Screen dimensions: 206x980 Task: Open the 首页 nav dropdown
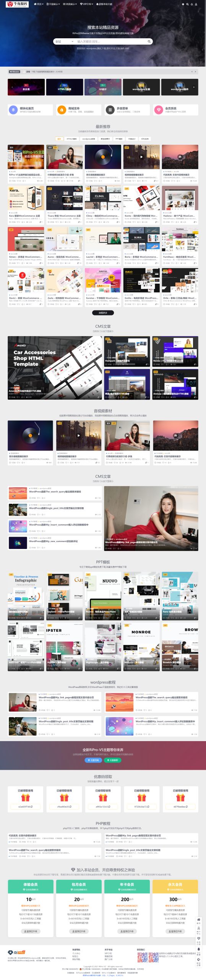tap(39, 4)
